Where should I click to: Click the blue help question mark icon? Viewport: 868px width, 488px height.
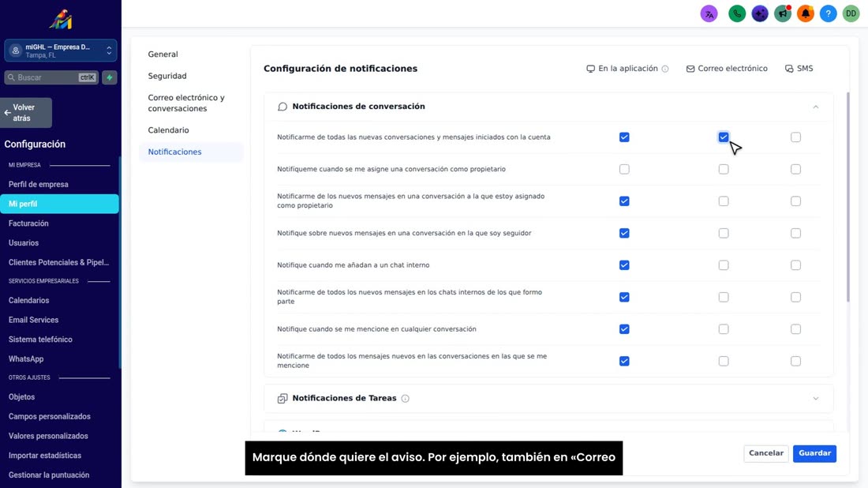tap(828, 14)
